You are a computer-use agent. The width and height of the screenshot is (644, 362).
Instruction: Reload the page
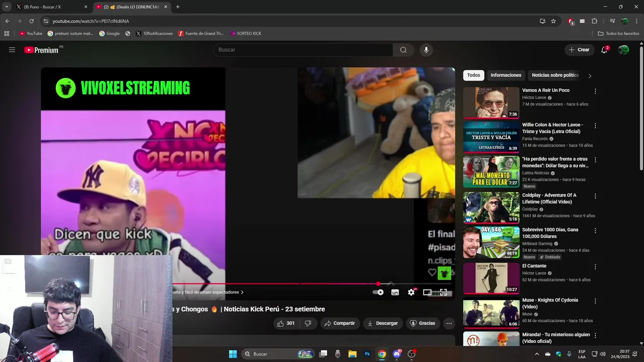(31, 21)
